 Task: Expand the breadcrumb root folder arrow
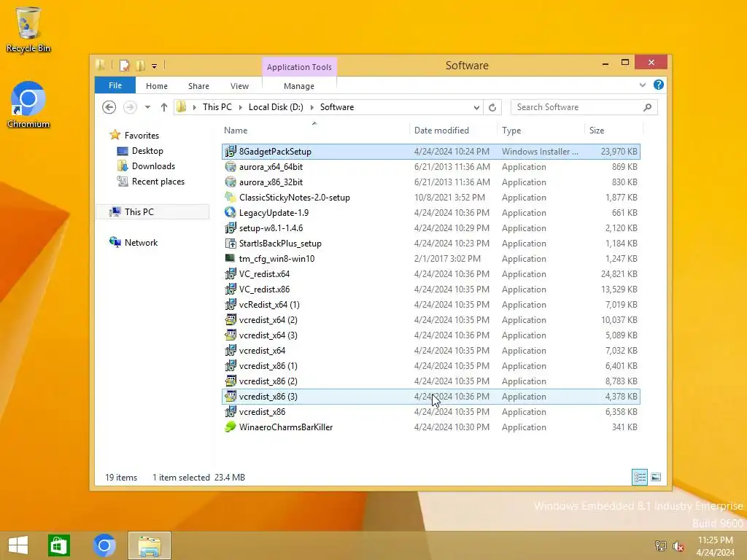[x=194, y=107]
